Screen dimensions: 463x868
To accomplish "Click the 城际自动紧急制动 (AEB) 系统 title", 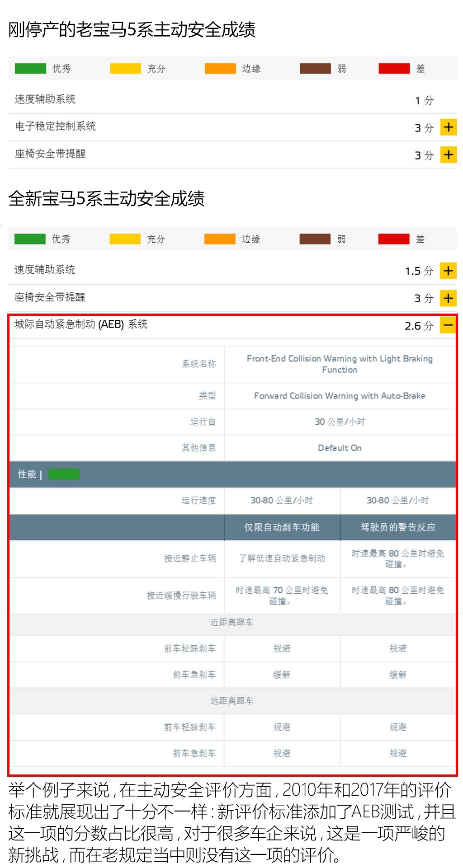I will click(x=81, y=324).
